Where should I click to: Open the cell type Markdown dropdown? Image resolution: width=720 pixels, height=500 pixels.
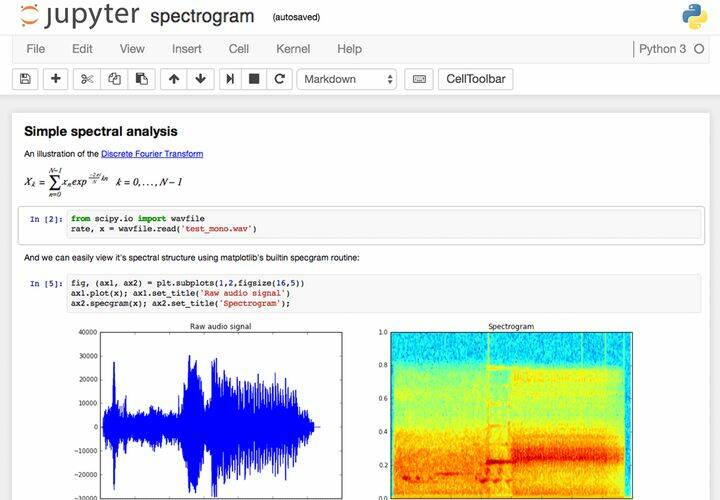347,79
